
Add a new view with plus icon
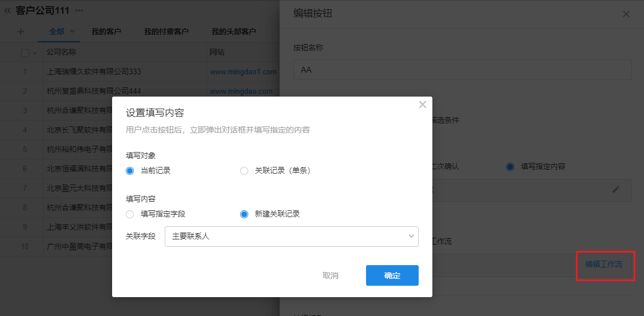pos(21,31)
